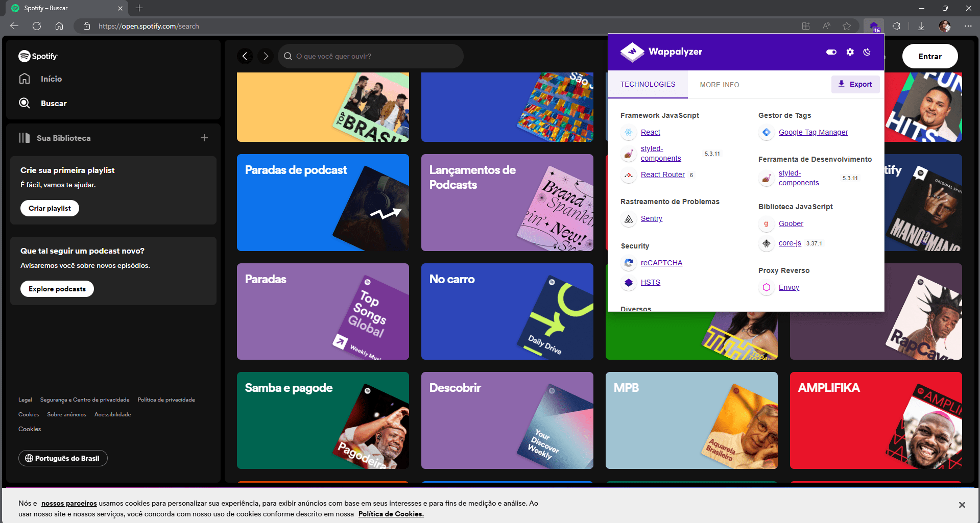Click the HSTS icon
Image resolution: width=980 pixels, height=523 pixels.
pos(629,282)
